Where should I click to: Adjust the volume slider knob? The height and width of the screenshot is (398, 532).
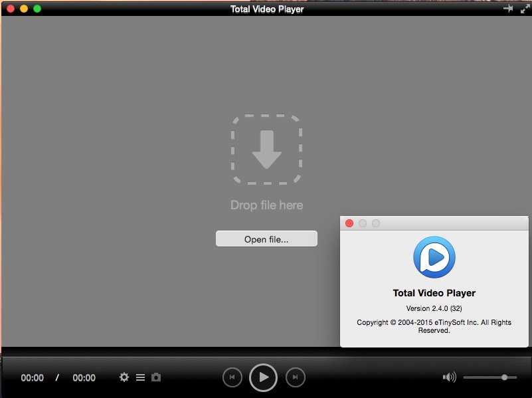505,377
